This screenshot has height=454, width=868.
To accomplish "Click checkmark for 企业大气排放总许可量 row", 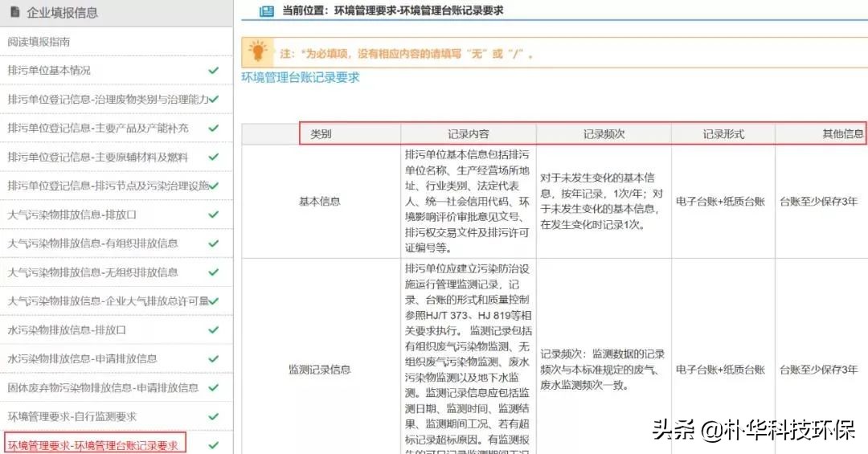I will [213, 301].
